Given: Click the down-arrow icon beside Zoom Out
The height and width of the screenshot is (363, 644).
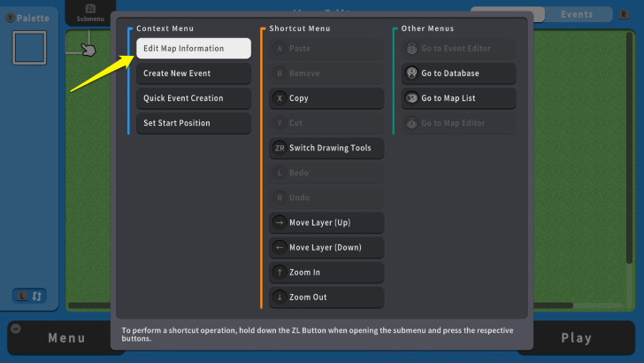Looking at the screenshot, I should [x=280, y=297].
